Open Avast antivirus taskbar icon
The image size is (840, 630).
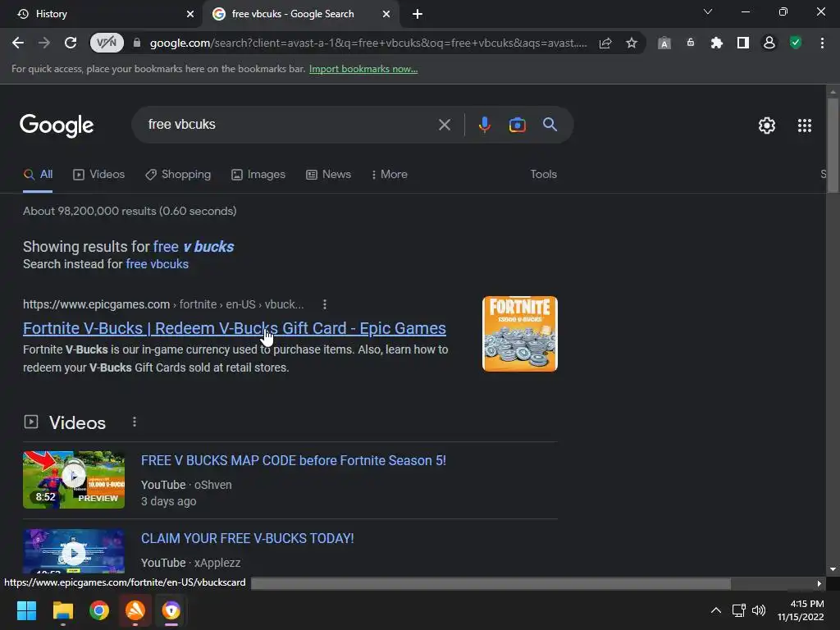pos(135,610)
